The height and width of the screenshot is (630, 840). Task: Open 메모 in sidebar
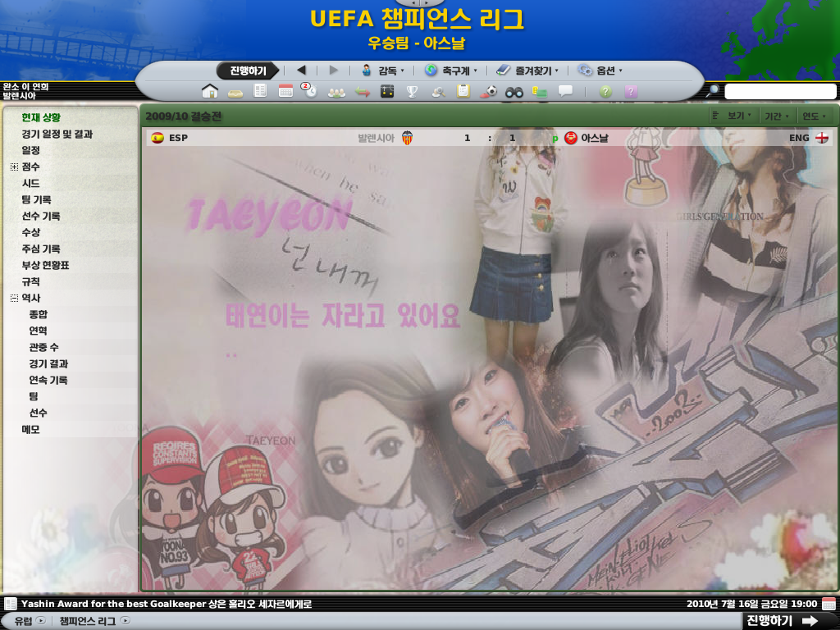tap(30, 429)
